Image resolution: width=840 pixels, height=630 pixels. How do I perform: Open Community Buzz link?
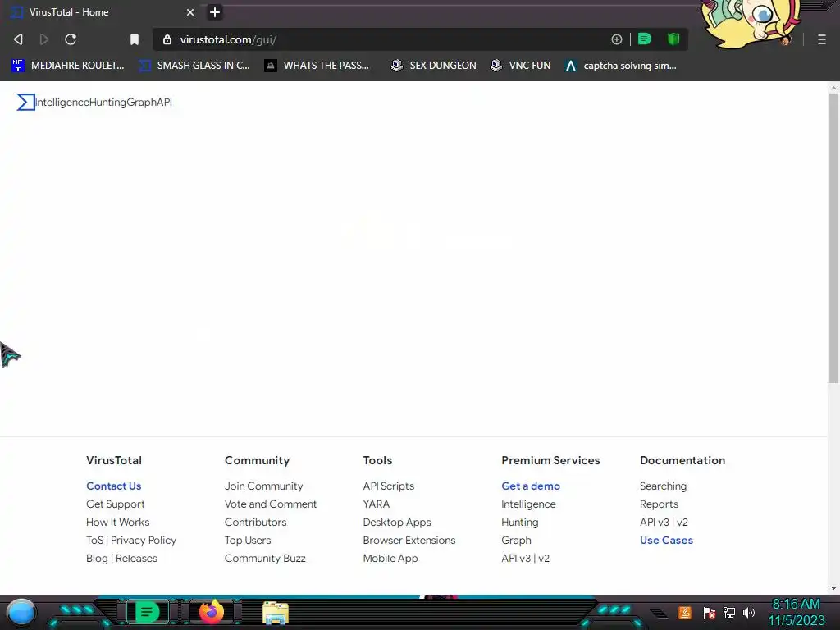[x=265, y=558]
